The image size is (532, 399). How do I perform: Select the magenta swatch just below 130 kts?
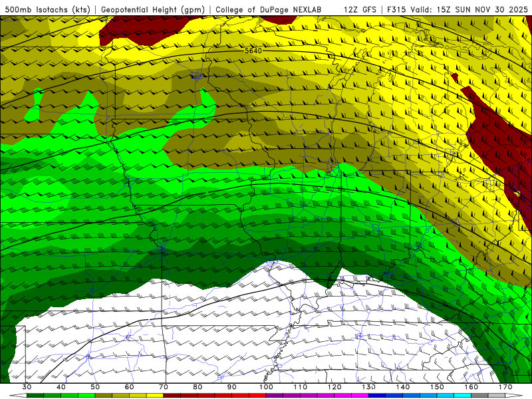(x=360, y=396)
